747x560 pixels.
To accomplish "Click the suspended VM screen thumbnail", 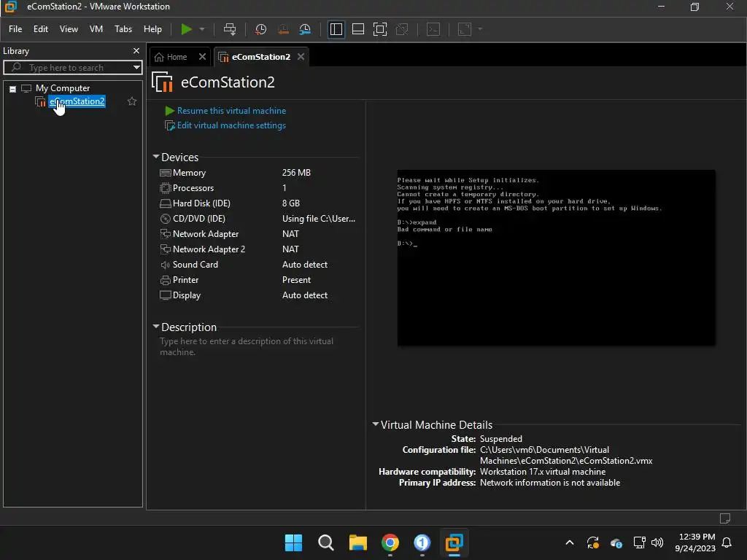I will 556,257.
